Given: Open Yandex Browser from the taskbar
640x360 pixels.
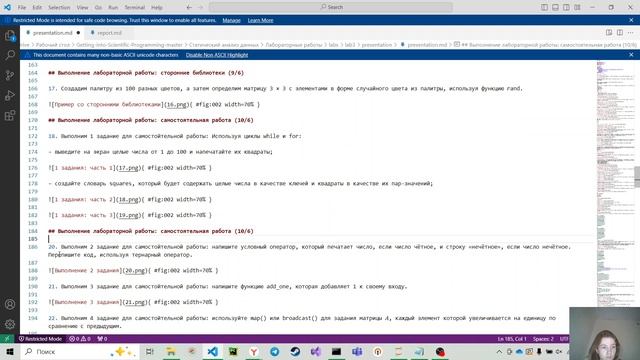Looking at the screenshot, I should [254, 351].
